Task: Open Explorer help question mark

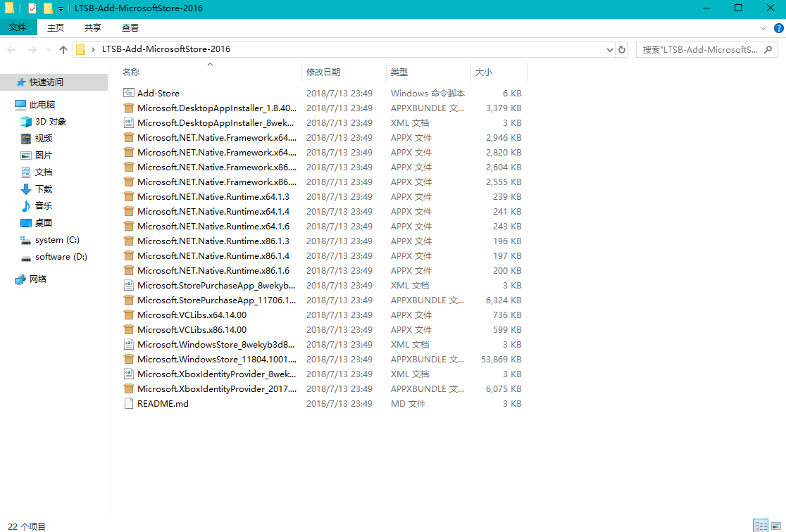Action: [x=778, y=28]
